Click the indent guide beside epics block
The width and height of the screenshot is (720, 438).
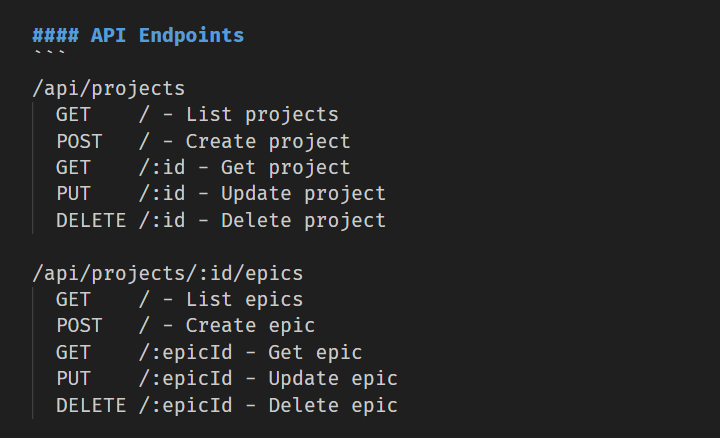tap(33, 353)
